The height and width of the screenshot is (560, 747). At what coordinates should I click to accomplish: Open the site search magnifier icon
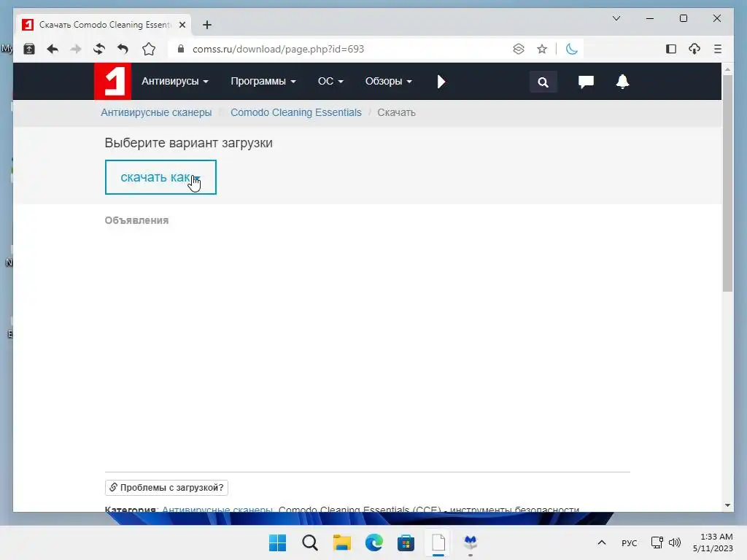543,82
